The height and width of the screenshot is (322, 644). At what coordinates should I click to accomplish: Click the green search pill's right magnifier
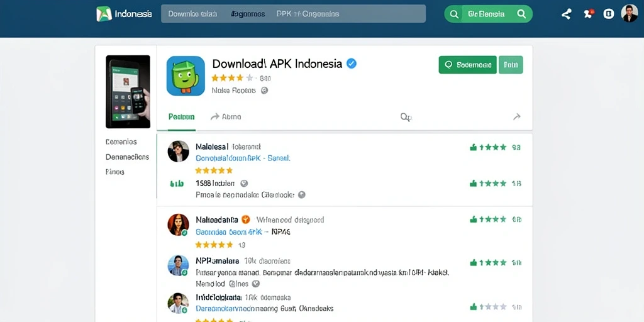coord(521,14)
